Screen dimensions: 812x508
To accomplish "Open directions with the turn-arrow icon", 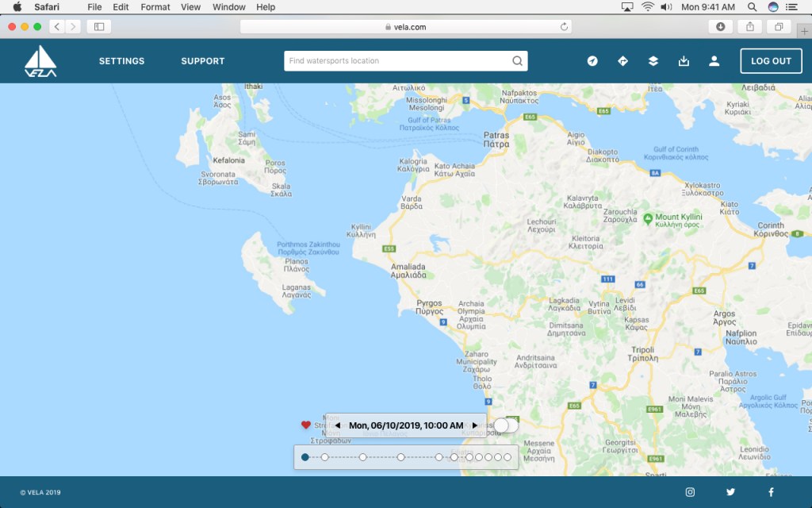I will [622, 61].
